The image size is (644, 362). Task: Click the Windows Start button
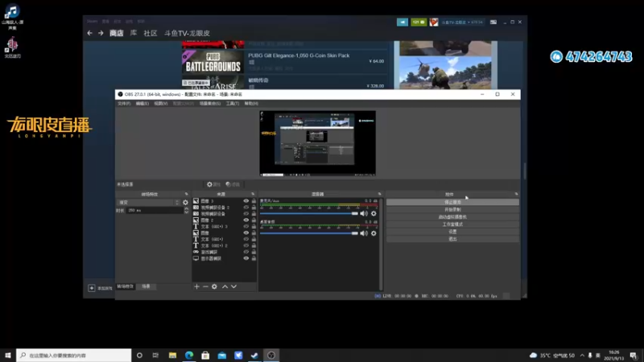point(8,355)
